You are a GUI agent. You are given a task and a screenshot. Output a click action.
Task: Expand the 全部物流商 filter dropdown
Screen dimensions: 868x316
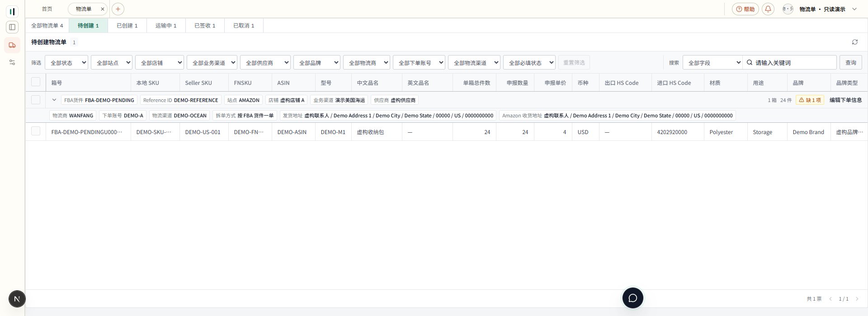coord(367,63)
